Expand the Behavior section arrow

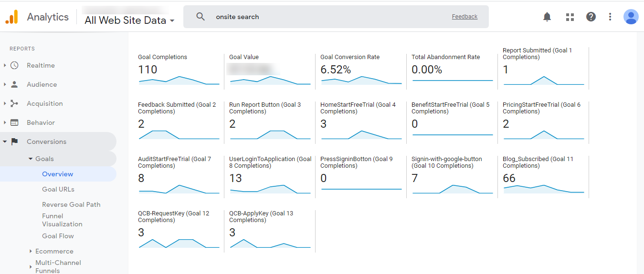[x=5, y=122]
